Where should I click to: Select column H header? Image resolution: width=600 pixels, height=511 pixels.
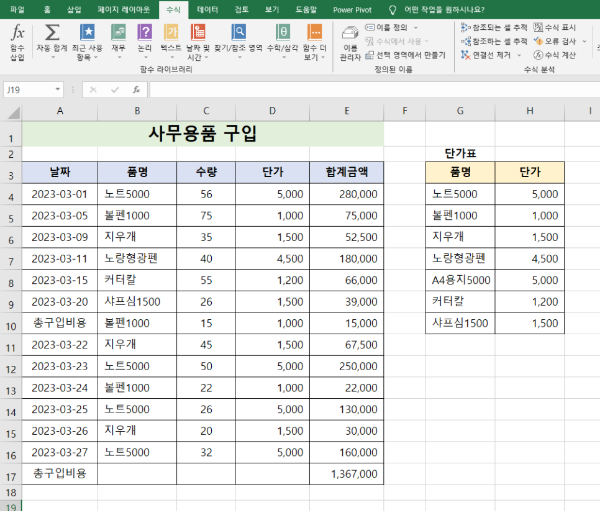530,111
